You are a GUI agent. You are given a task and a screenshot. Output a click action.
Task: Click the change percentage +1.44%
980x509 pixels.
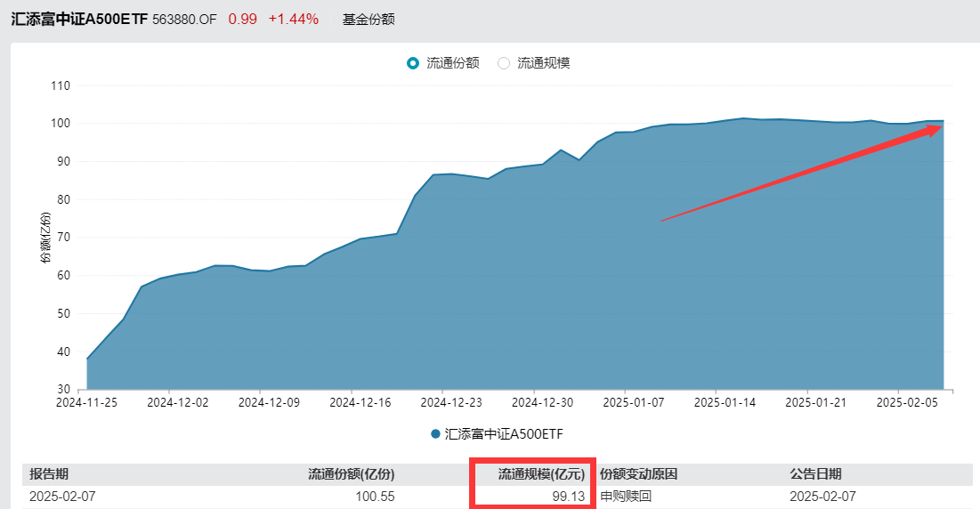tap(294, 20)
